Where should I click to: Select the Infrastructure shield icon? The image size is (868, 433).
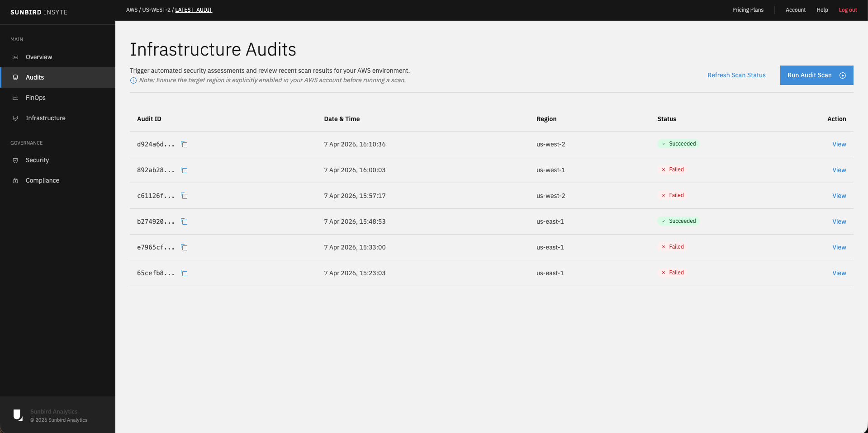click(15, 118)
